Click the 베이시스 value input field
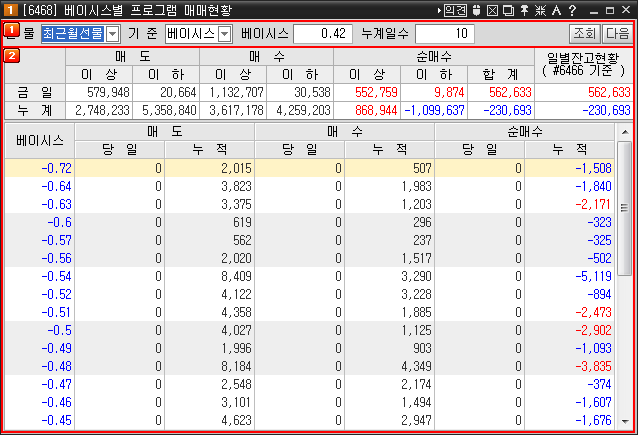Image resolution: width=638 pixels, height=435 pixels. click(322, 34)
